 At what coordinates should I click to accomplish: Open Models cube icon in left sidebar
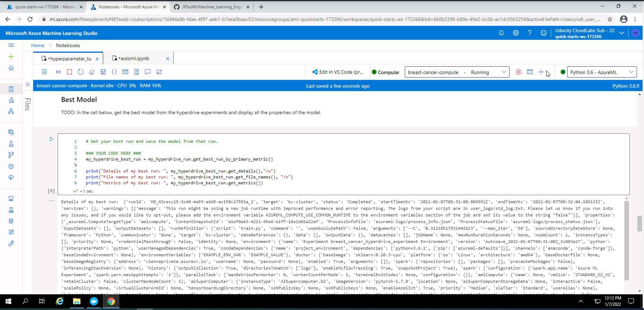(x=11, y=166)
